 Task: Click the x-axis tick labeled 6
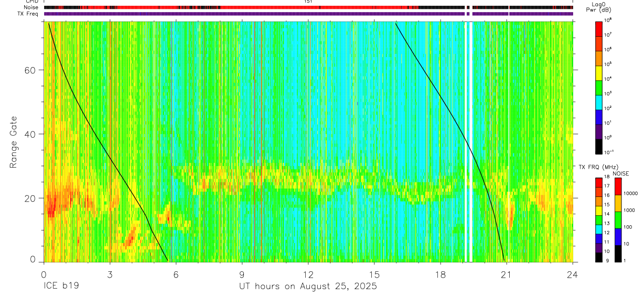pyautogui.click(x=176, y=274)
